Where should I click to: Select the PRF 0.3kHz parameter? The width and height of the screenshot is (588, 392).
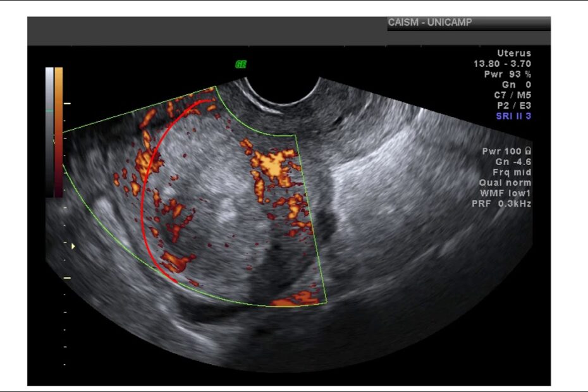pyautogui.click(x=501, y=204)
